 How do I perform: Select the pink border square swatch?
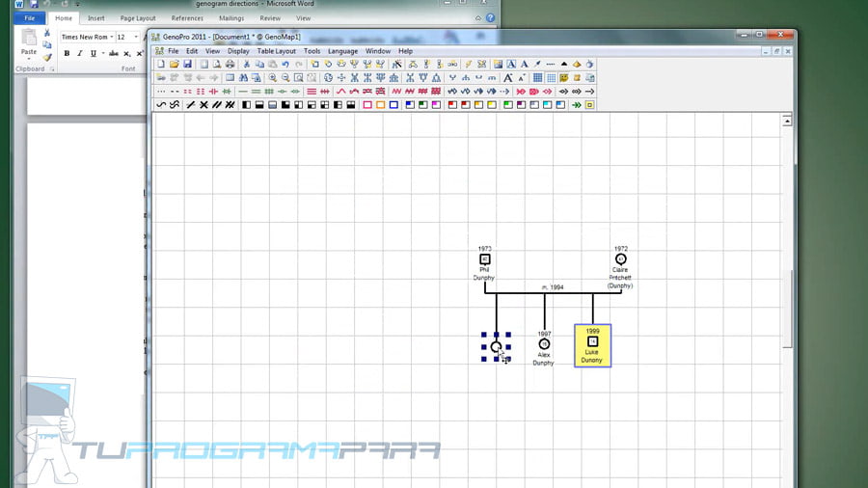pos(367,104)
